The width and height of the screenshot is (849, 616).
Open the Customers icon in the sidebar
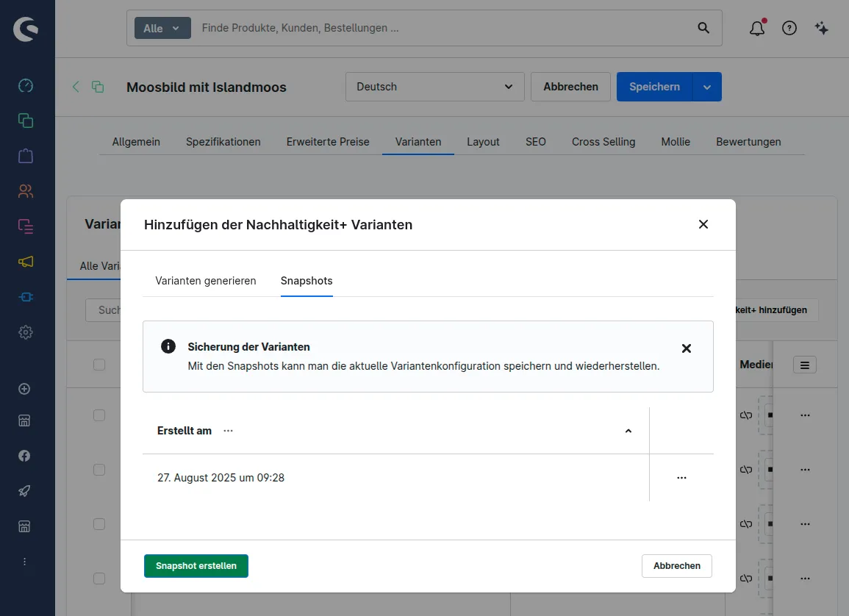[26, 191]
